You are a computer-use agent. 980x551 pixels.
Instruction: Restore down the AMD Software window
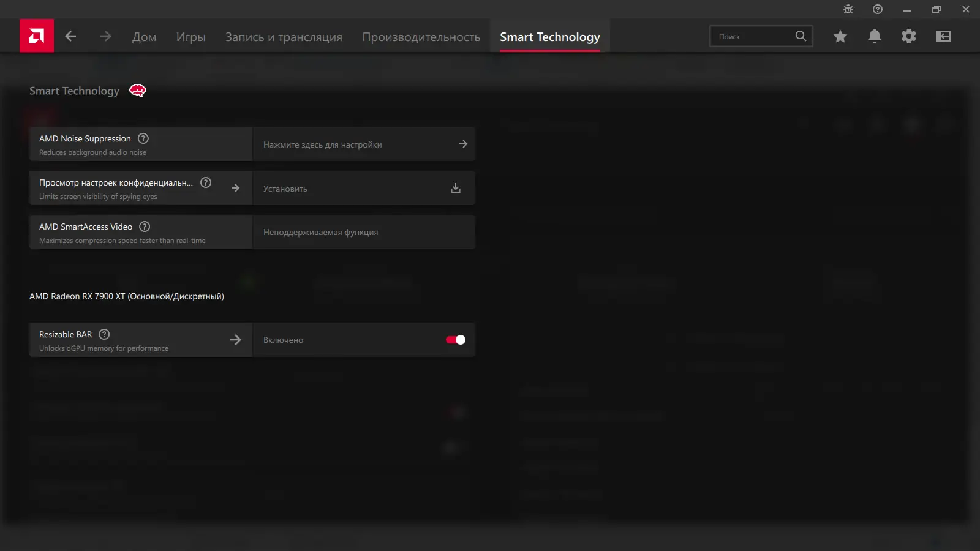click(937, 9)
